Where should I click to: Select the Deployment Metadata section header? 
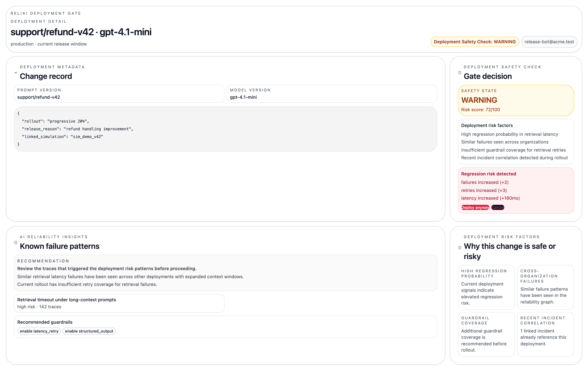[x=53, y=67]
